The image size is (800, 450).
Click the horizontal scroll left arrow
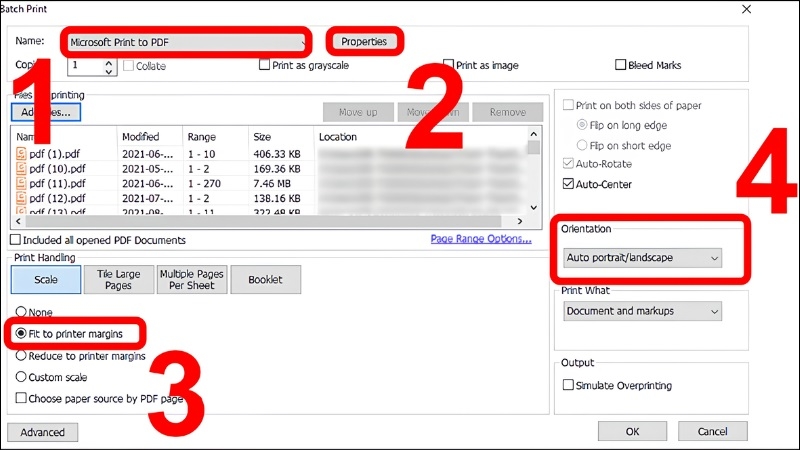tap(18, 221)
